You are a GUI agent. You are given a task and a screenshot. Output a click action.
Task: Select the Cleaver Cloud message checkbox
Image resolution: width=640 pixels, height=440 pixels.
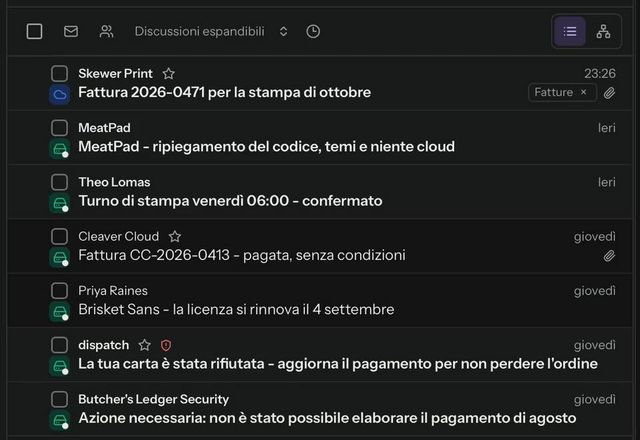pyautogui.click(x=60, y=236)
